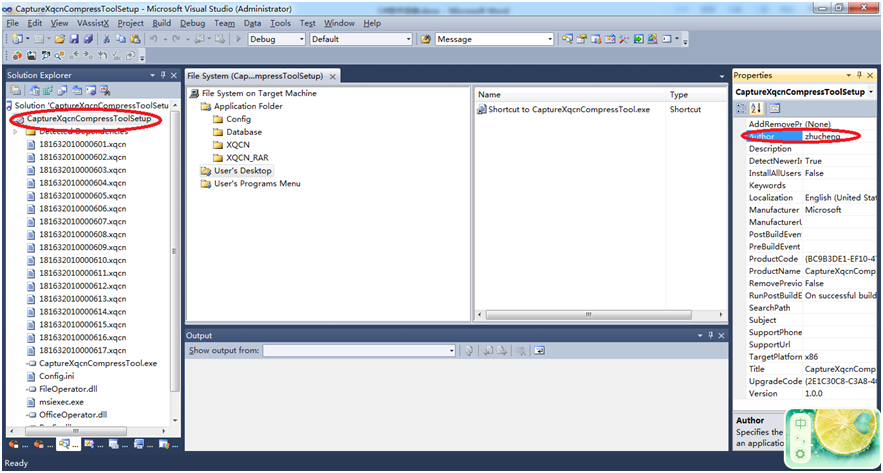The height and width of the screenshot is (473, 883).
Task: Click the Start Page green arrow icon
Action: pos(639,39)
